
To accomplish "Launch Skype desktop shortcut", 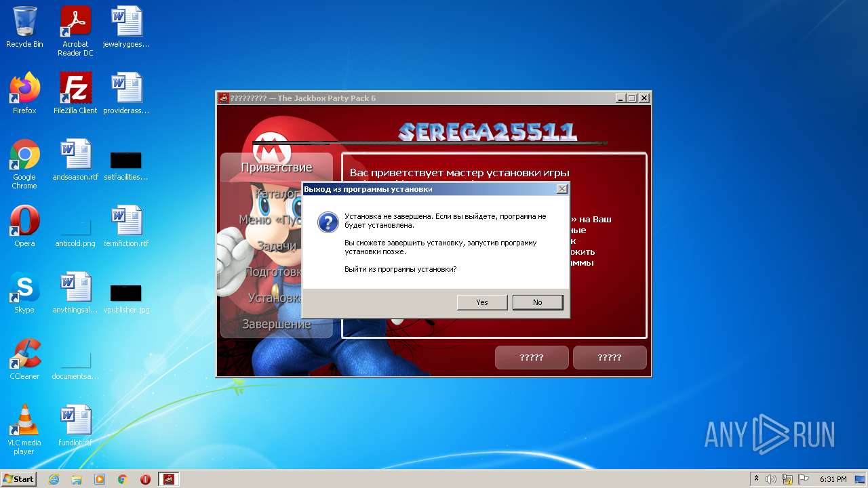I will pyautogui.click(x=24, y=293).
